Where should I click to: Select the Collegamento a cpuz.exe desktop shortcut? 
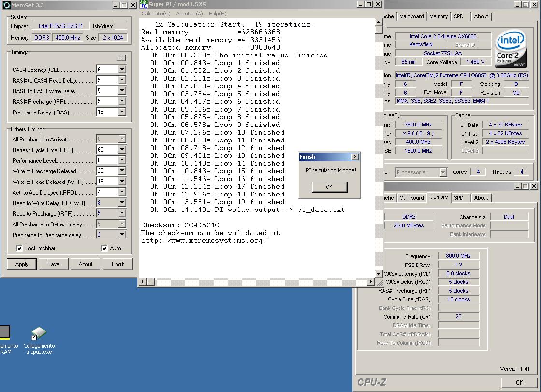coord(39,341)
